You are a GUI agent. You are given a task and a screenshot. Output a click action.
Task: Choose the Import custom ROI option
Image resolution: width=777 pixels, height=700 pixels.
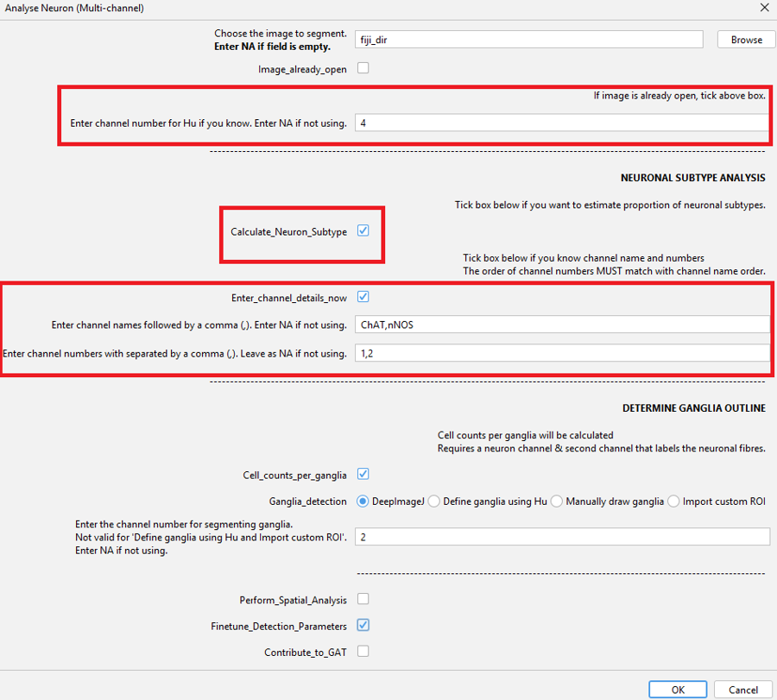coord(673,501)
